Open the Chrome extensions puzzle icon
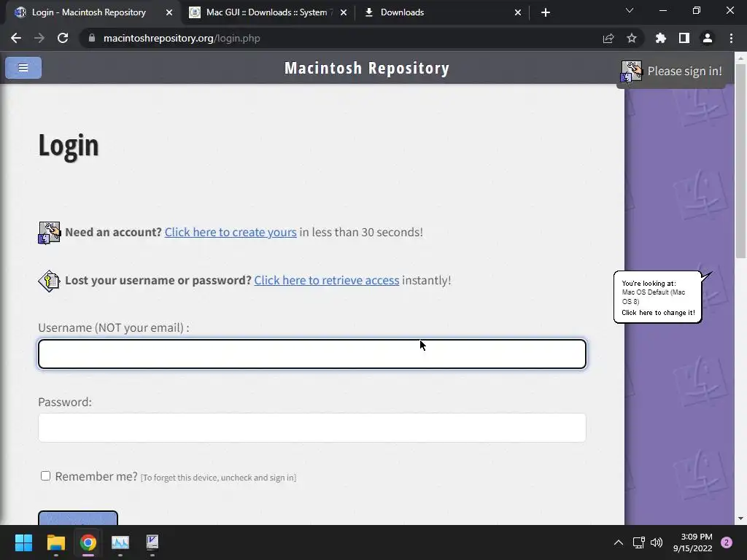The height and width of the screenshot is (560, 747). (x=661, y=38)
